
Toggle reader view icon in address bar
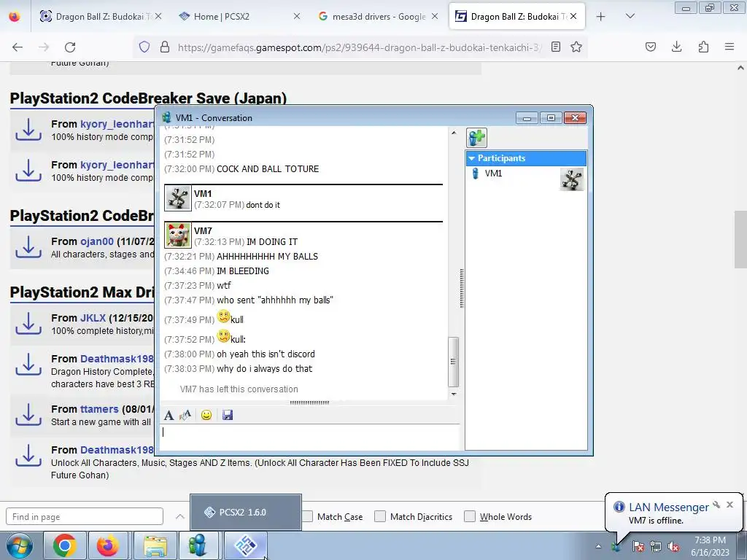[555, 47]
